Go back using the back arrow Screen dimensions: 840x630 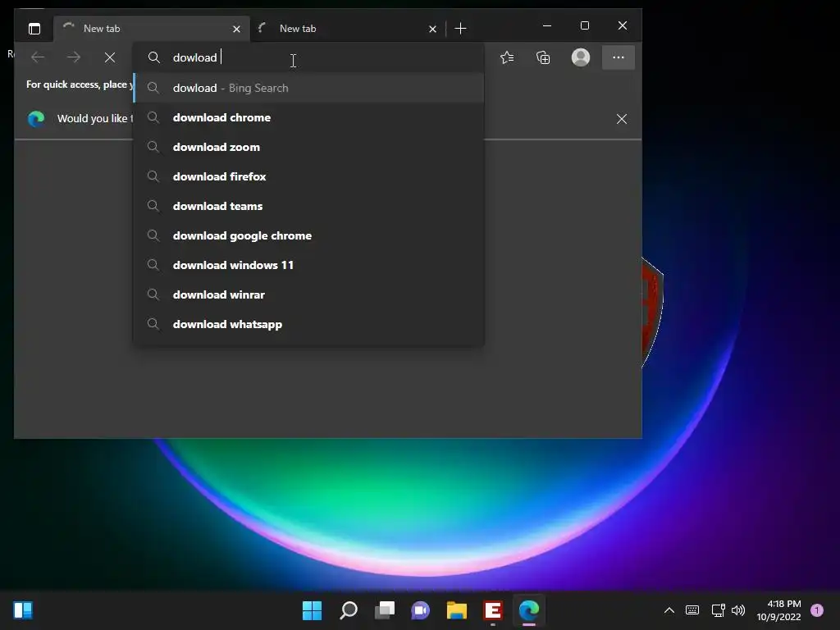tap(38, 57)
